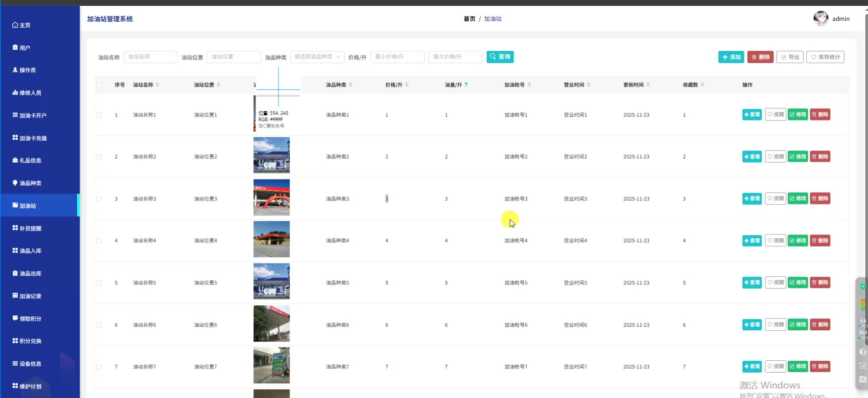
Task: Click the 维修人员 chart icon in sidebar
Action: click(15, 92)
